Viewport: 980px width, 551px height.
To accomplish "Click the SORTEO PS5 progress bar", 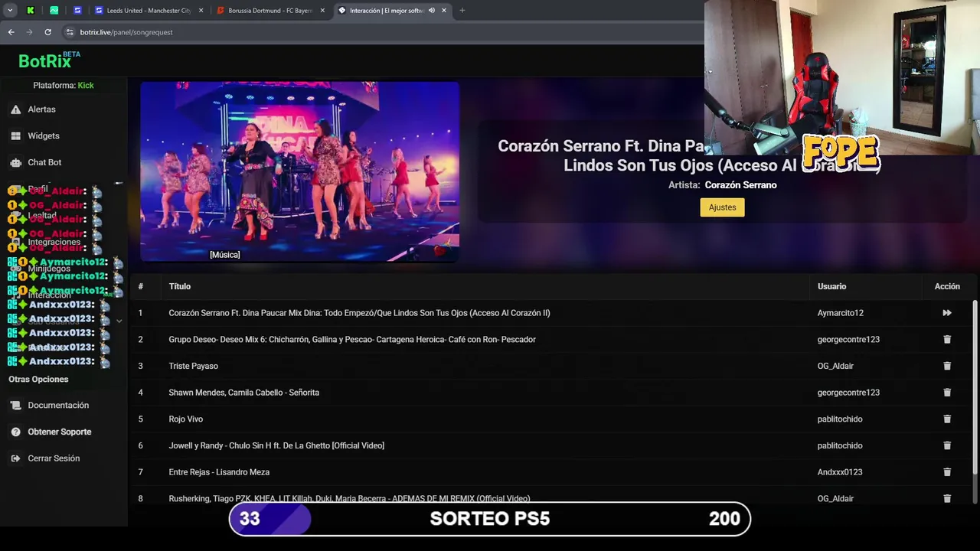I will pyautogui.click(x=490, y=519).
